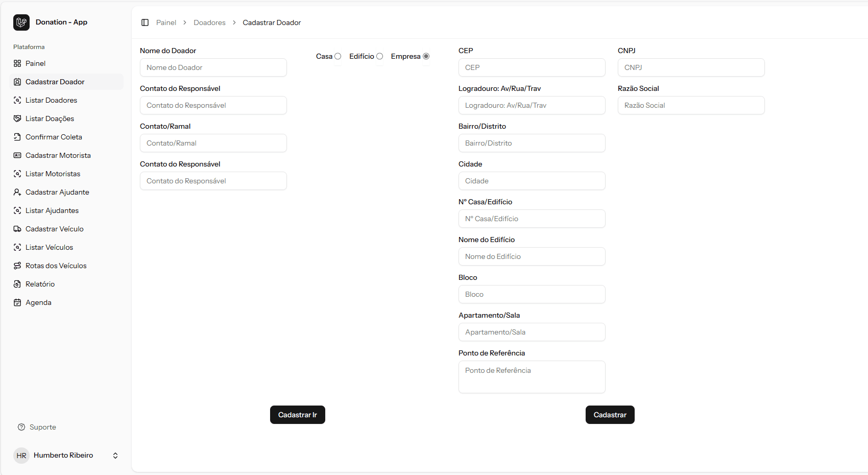Toggle the sidebar panel icon
The width and height of the screenshot is (868, 475).
click(145, 22)
